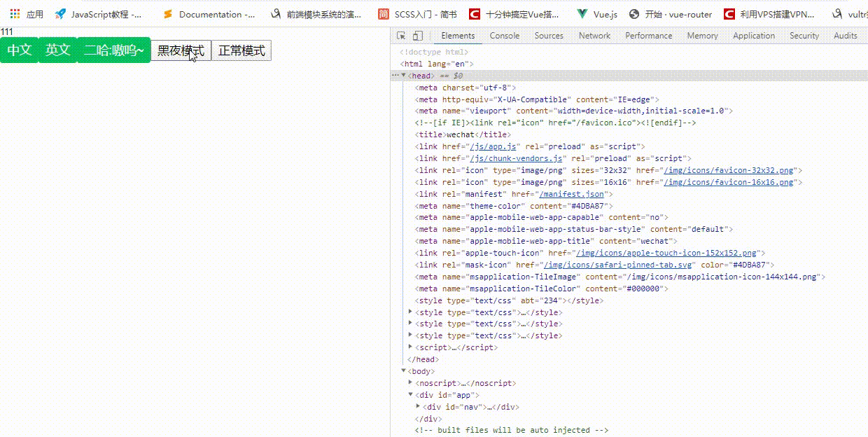Switch to the Security tab
868x437 pixels.
tap(804, 36)
